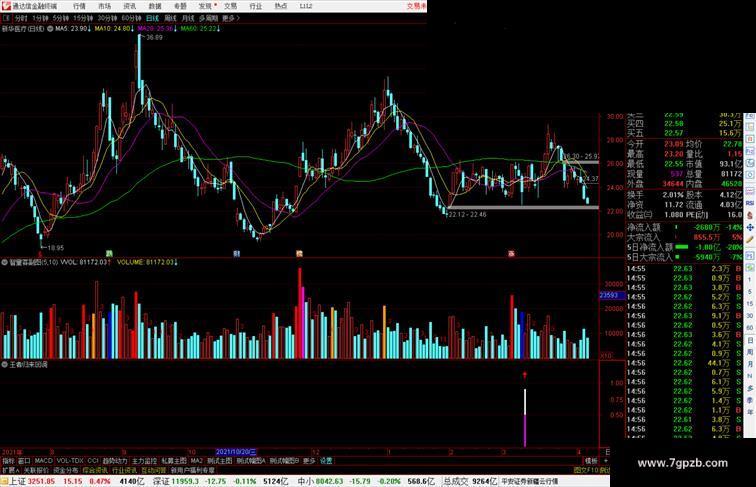Open the 发现 menu

(205, 6)
